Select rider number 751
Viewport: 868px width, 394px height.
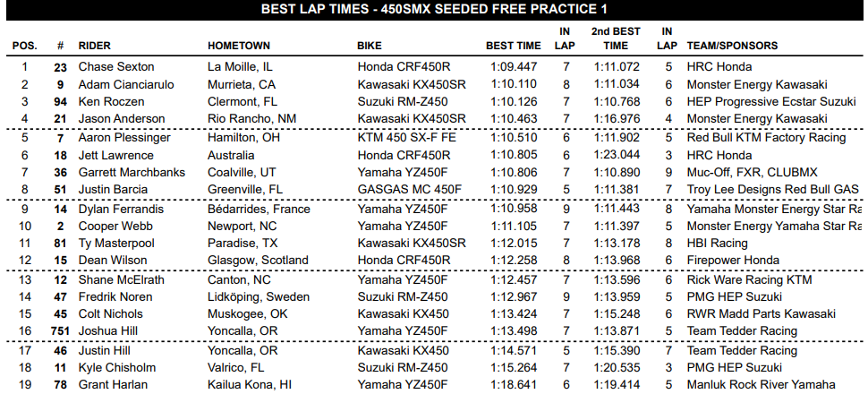pos(59,330)
